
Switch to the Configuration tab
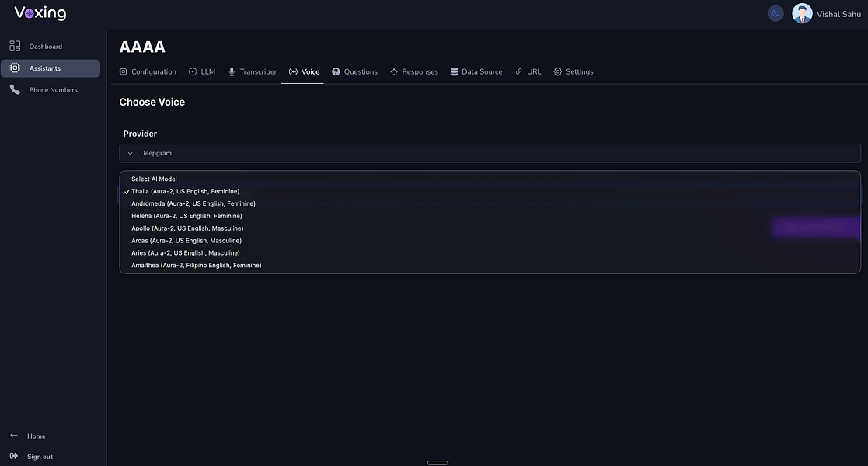click(148, 72)
